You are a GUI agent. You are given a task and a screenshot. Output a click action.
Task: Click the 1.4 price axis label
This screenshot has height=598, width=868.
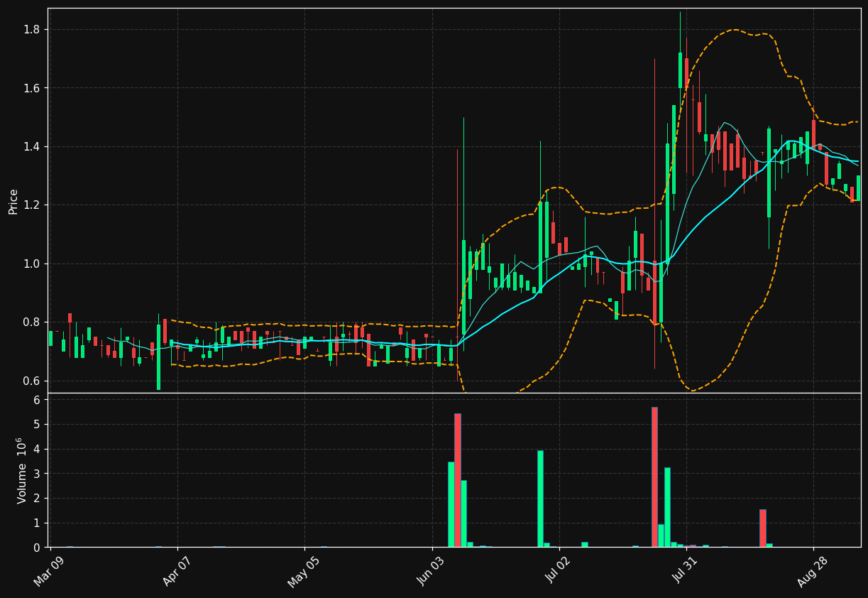(33, 146)
